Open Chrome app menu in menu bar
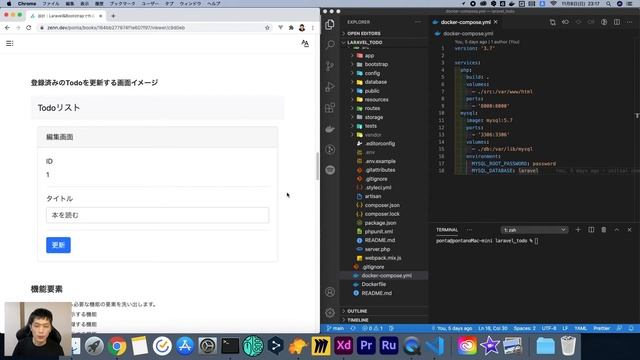 pos(27,4)
